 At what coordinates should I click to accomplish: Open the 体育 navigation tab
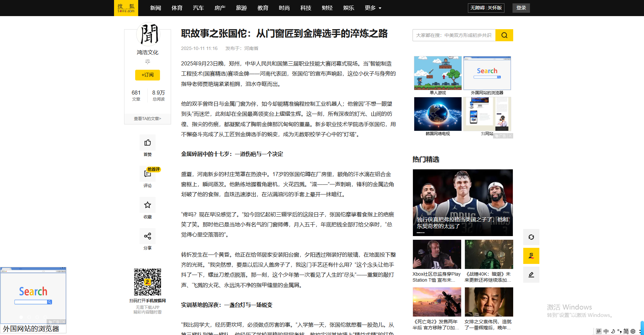tap(177, 8)
